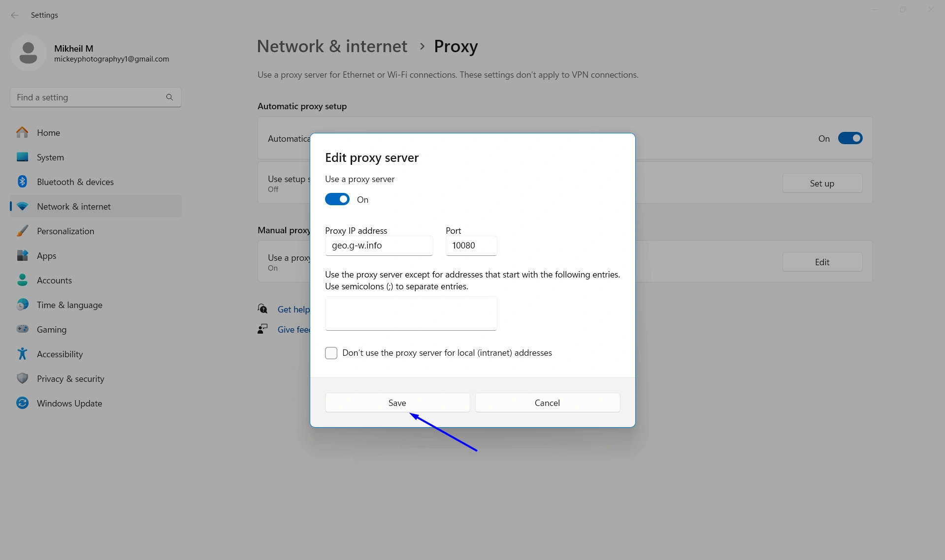Disable the Automatically detect settings toggle
Screen dimensions: 945x560
(x=850, y=138)
